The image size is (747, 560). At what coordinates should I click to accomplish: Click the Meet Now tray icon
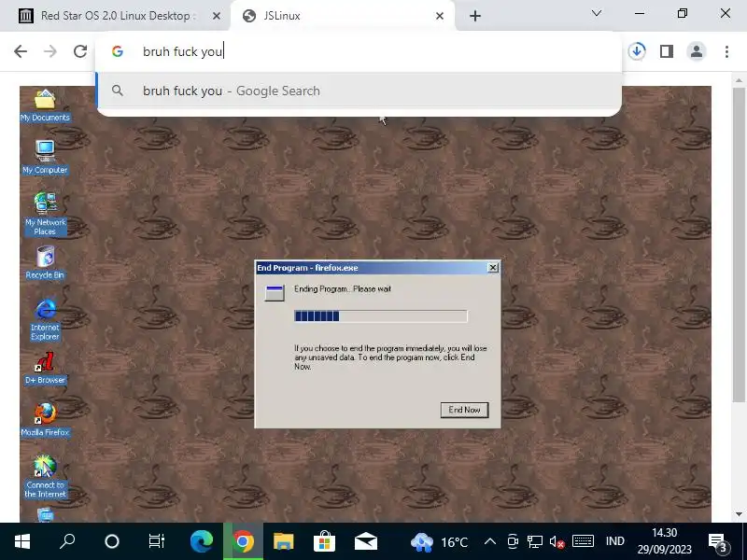pos(513,541)
